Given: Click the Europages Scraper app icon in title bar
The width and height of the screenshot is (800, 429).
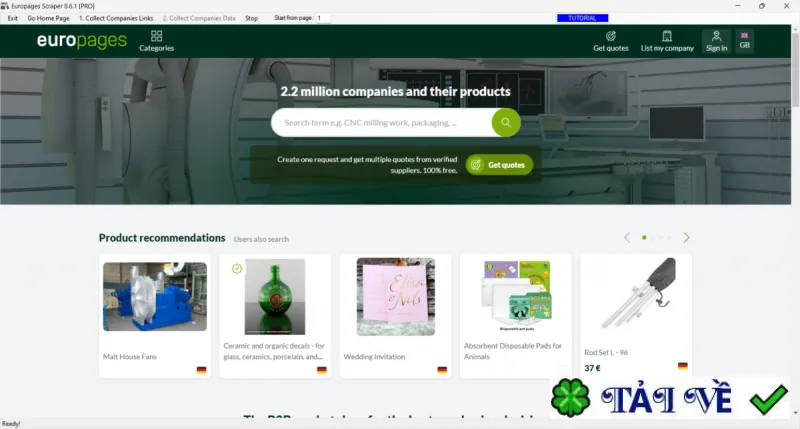Looking at the screenshot, I should point(5,6).
